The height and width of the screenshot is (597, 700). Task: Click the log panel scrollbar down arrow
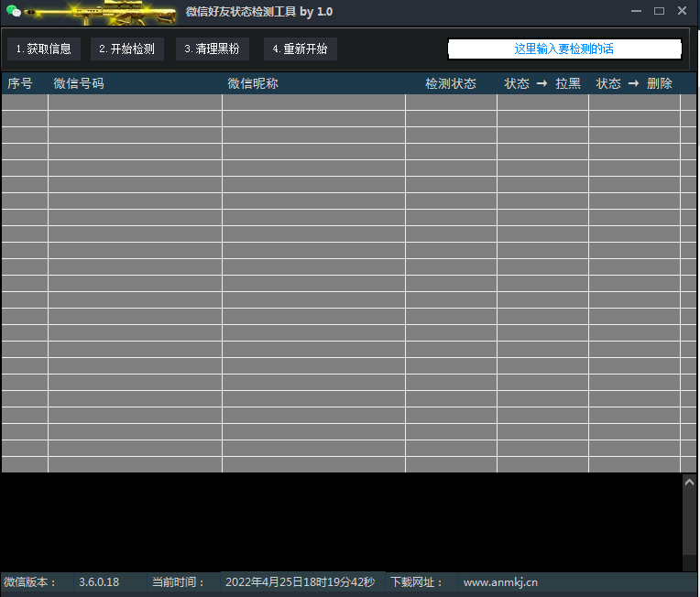pyautogui.click(x=689, y=565)
